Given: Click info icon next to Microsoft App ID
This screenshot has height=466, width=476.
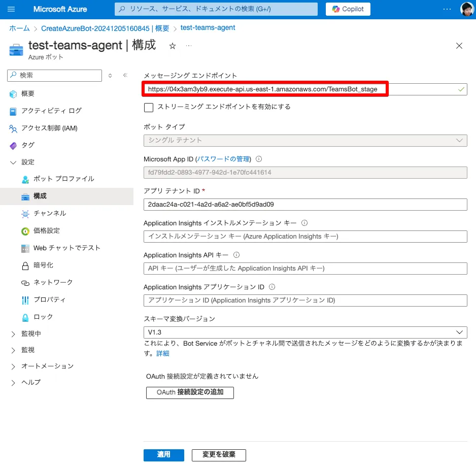Looking at the screenshot, I should pyautogui.click(x=259, y=159).
